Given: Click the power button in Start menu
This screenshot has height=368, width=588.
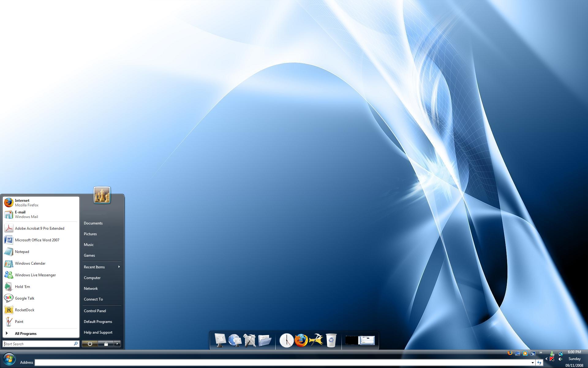Looking at the screenshot, I should pyautogui.click(x=90, y=344).
